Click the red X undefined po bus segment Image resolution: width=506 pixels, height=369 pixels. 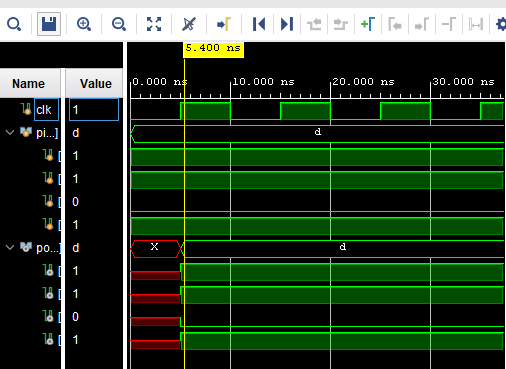point(156,248)
